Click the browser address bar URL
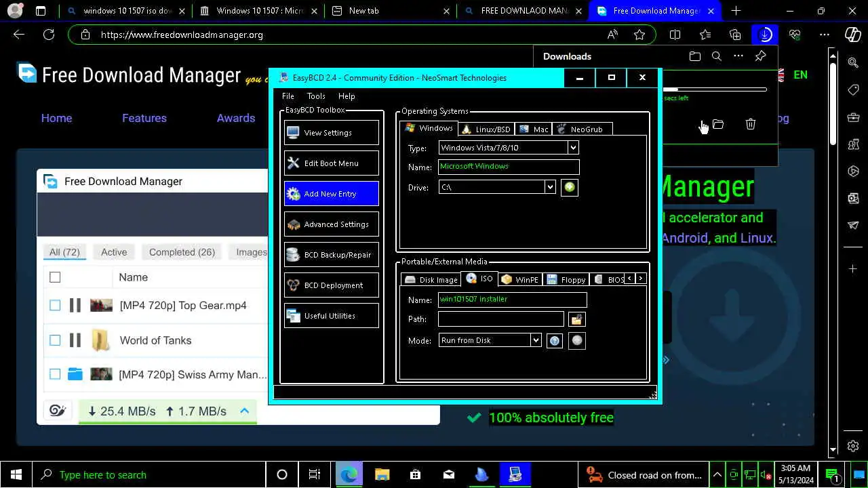 tap(182, 35)
